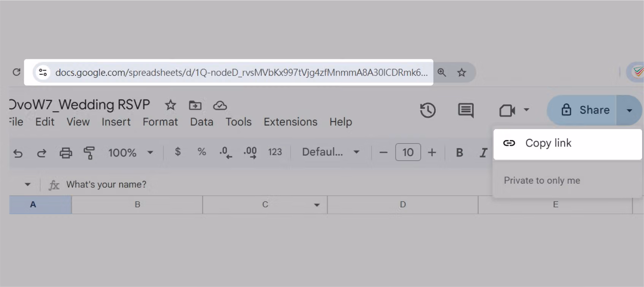The height and width of the screenshot is (287, 644).
Task: Open the Format menu
Action: point(160,122)
